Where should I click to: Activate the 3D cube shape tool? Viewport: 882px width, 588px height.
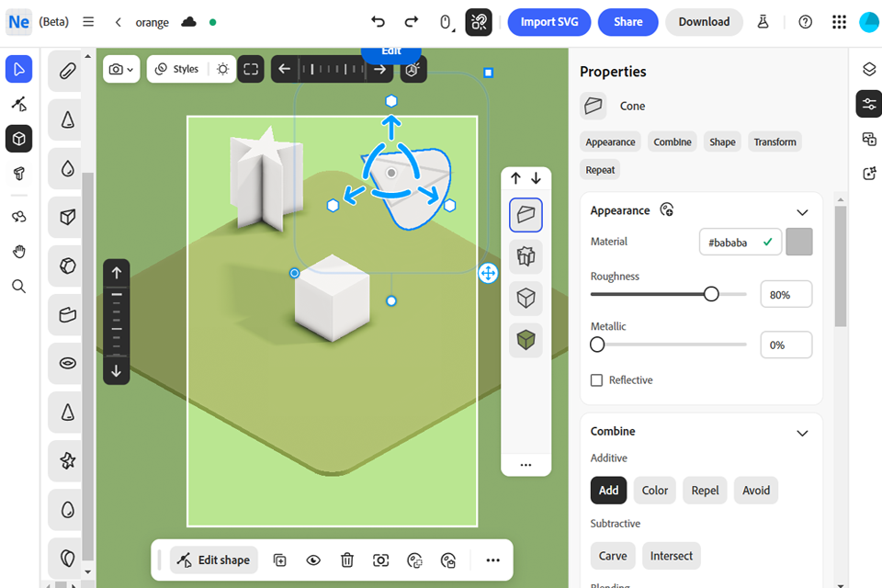click(18, 139)
